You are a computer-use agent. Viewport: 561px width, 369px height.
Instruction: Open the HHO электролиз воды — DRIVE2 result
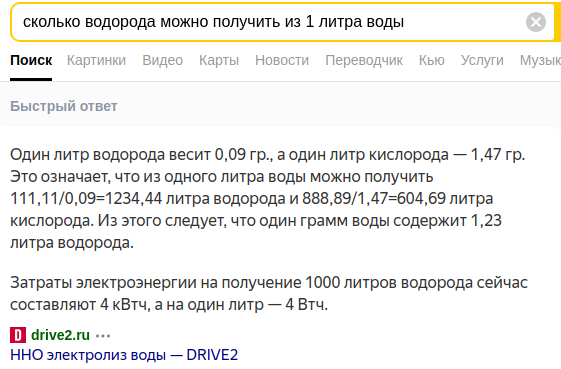[124, 355]
